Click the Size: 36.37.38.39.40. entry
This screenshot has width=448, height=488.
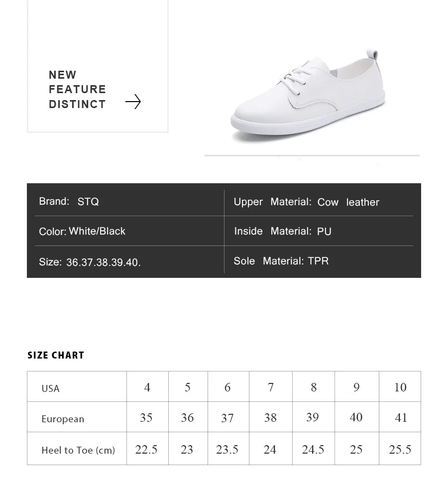pyautogui.click(x=90, y=262)
